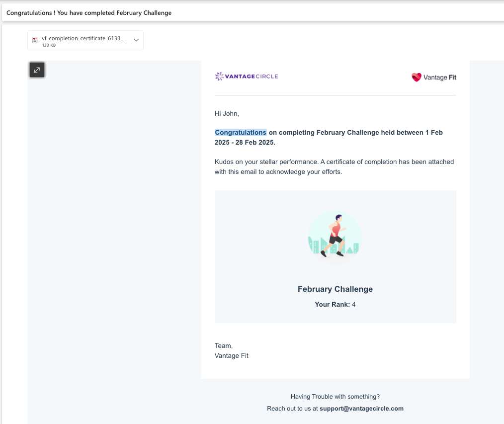
Task: Select the February Challenge card heading
Action: (x=335, y=289)
